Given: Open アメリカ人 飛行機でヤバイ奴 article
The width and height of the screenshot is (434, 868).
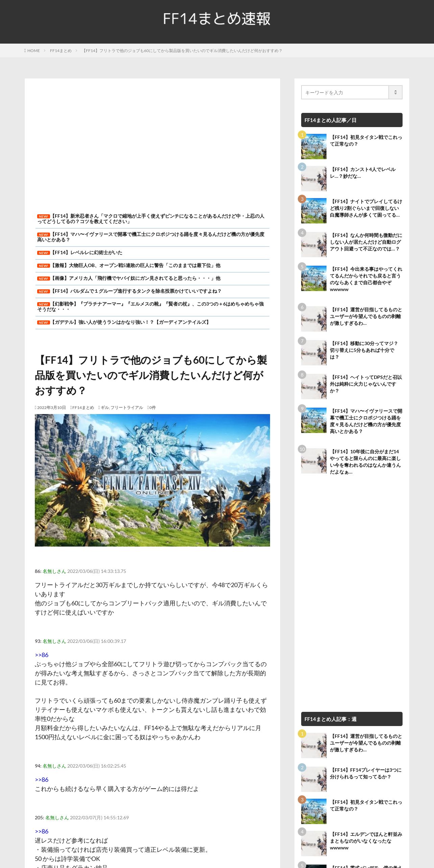Looking at the screenshot, I should pyautogui.click(x=135, y=278).
